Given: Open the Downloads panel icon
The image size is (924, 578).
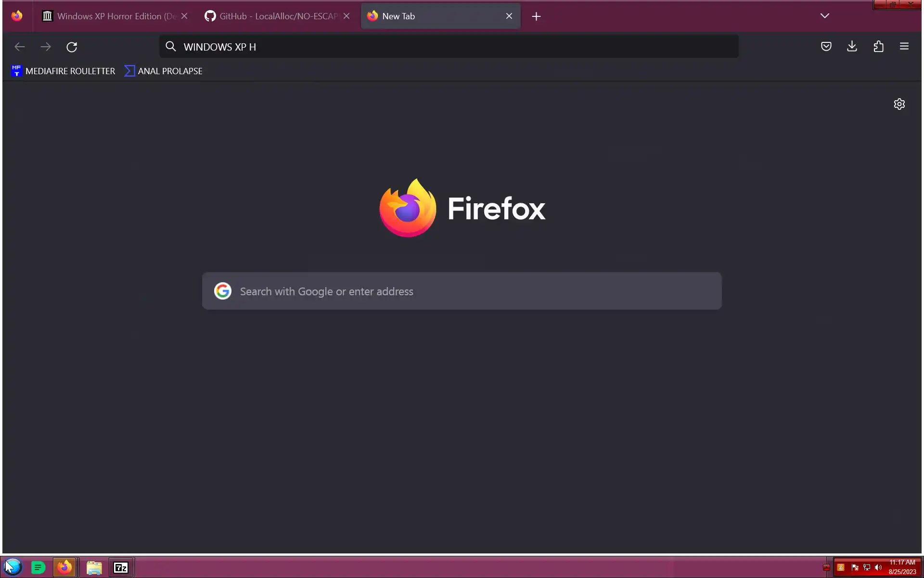Looking at the screenshot, I should click(852, 47).
